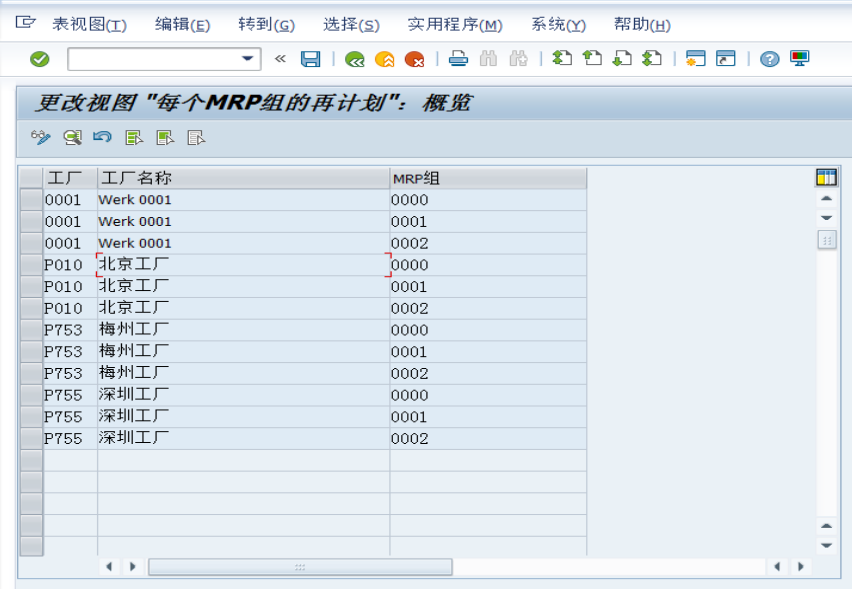This screenshot has width=852, height=589.
Task: Open the 选择(S) menu
Action: pos(351,24)
